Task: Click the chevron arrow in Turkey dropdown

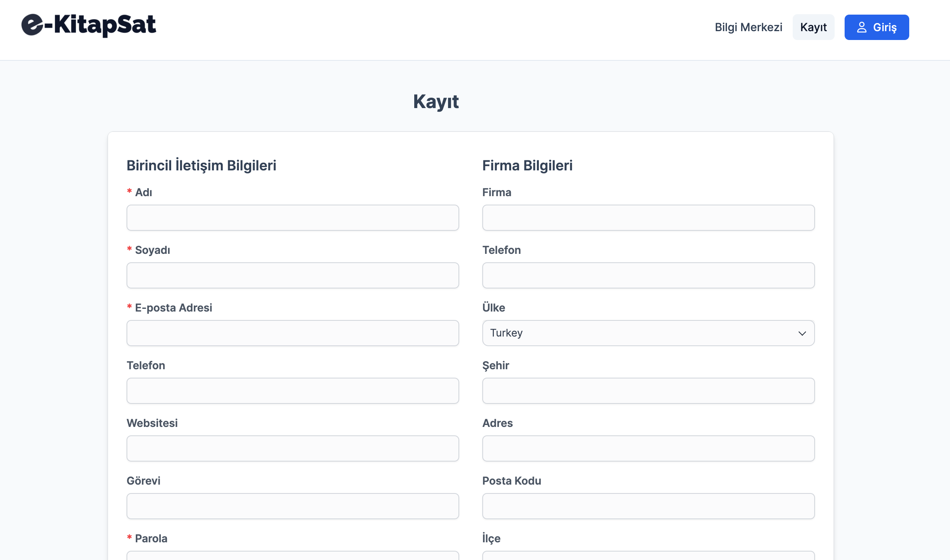Action: [802, 333]
